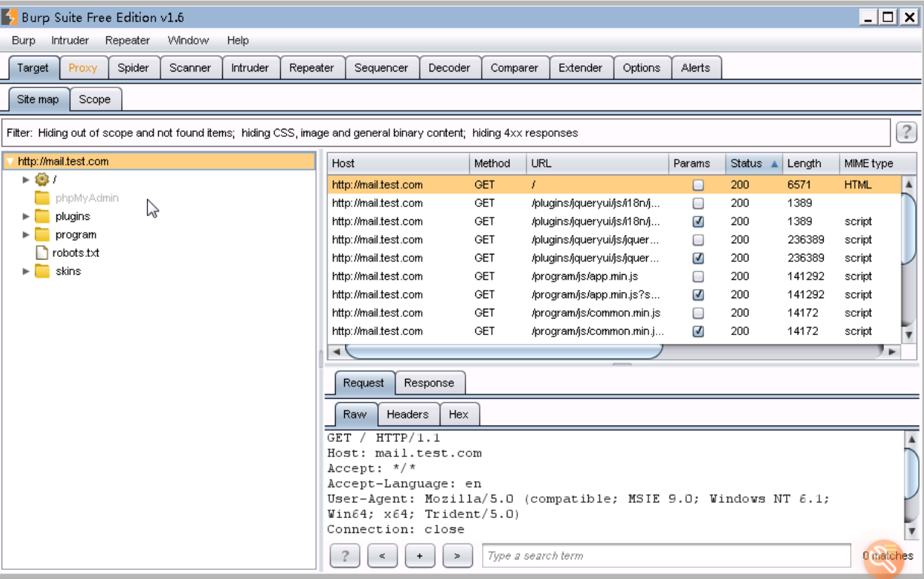The image size is (924, 579).
Task: Switch to the Spider tab
Action: 133,68
